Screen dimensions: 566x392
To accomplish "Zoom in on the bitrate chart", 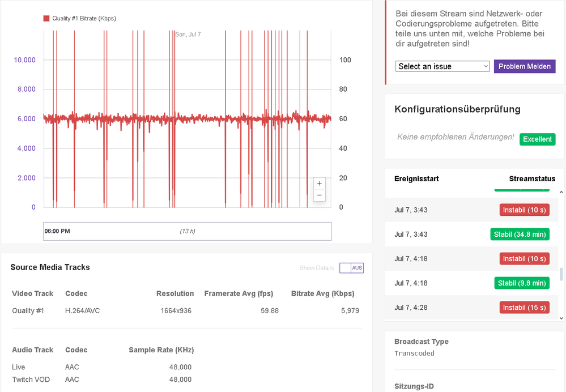I will (320, 184).
